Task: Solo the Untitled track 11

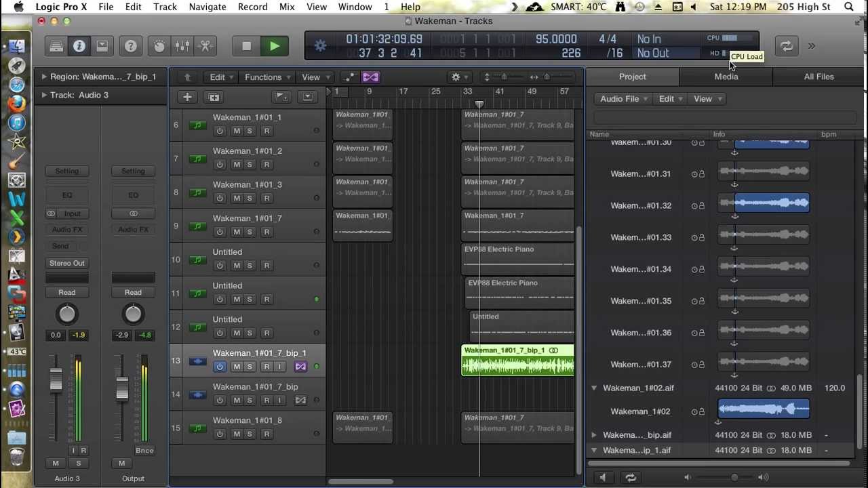Action: click(250, 299)
